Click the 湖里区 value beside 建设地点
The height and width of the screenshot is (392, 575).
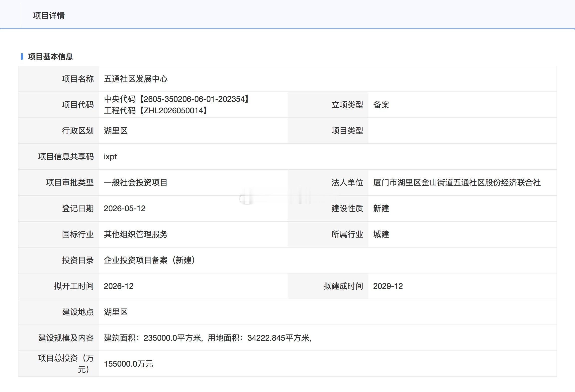pos(116,312)
